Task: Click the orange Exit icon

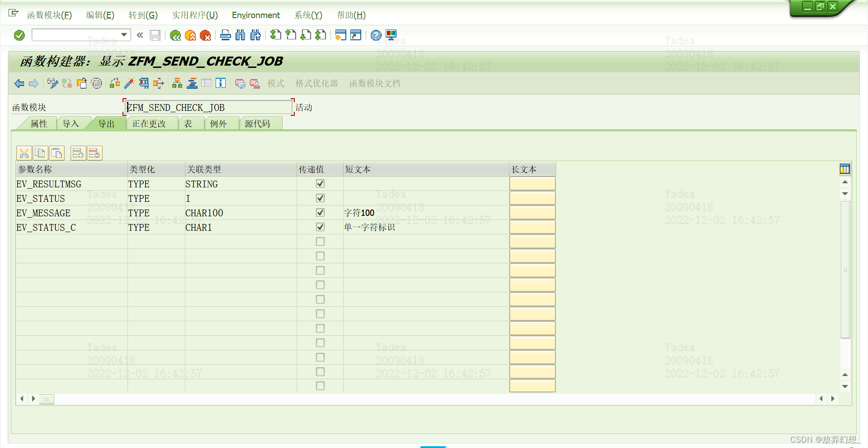Action: point(190,35)
